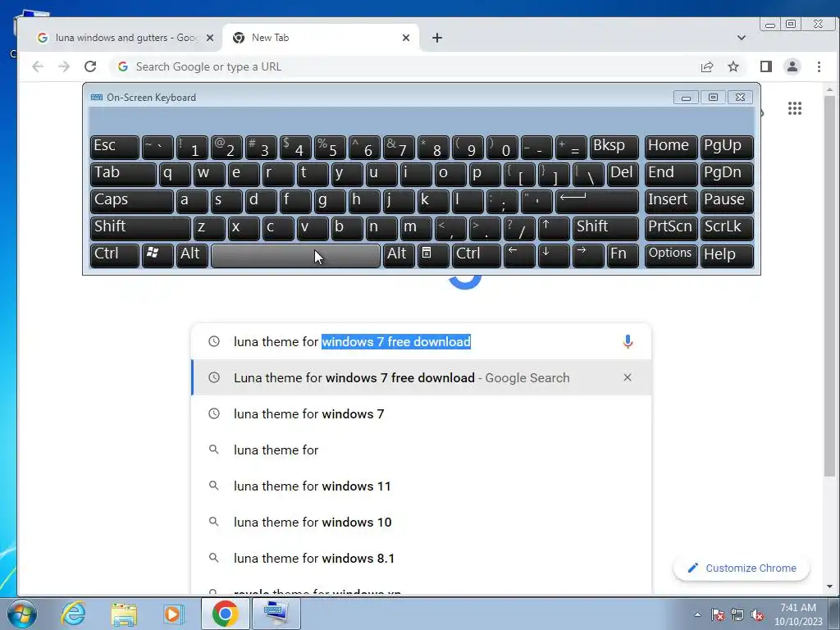
Task: Switch to the New Tab tab
Action: (x=321, y=38)
